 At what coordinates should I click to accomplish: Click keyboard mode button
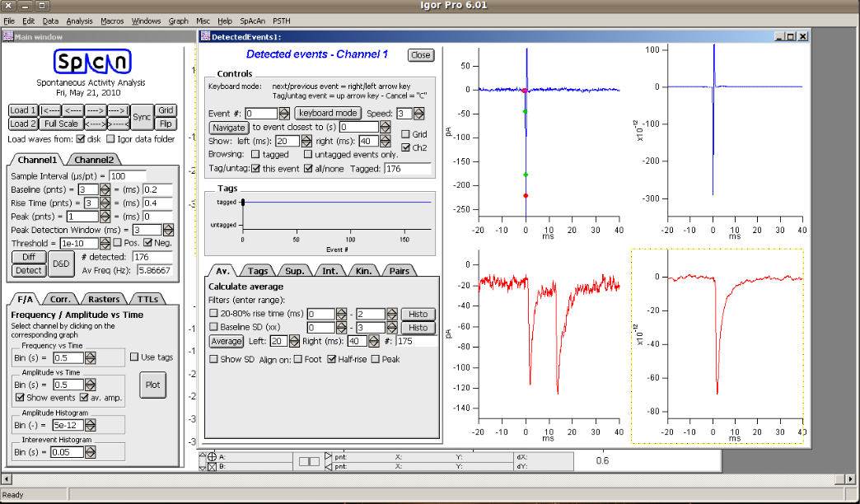[x=328, y=113]
